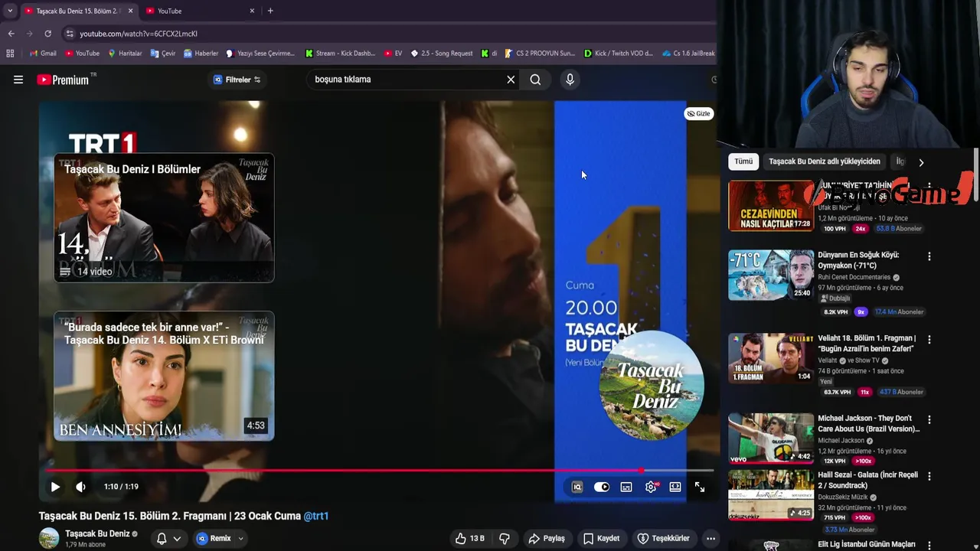
Task: Clear the search text with the X
Action: tap(511, 80)
